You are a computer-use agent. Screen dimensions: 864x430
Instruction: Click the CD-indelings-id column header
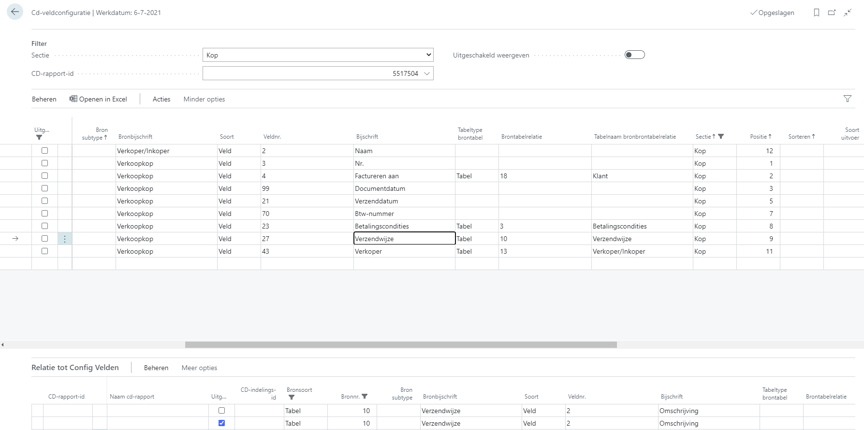tap(258, 393)
